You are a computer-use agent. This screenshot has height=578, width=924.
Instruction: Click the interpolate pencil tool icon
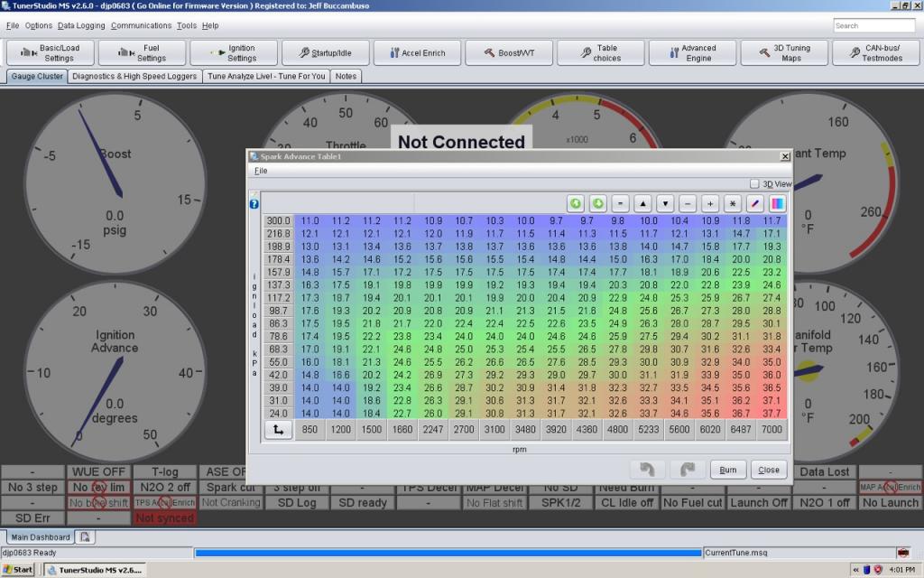(755, 204)
